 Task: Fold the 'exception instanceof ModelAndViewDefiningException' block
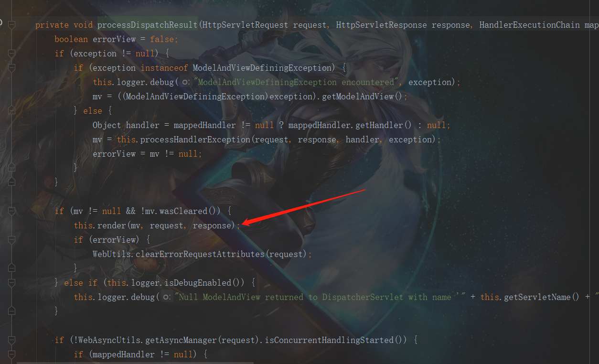[12, 68]
